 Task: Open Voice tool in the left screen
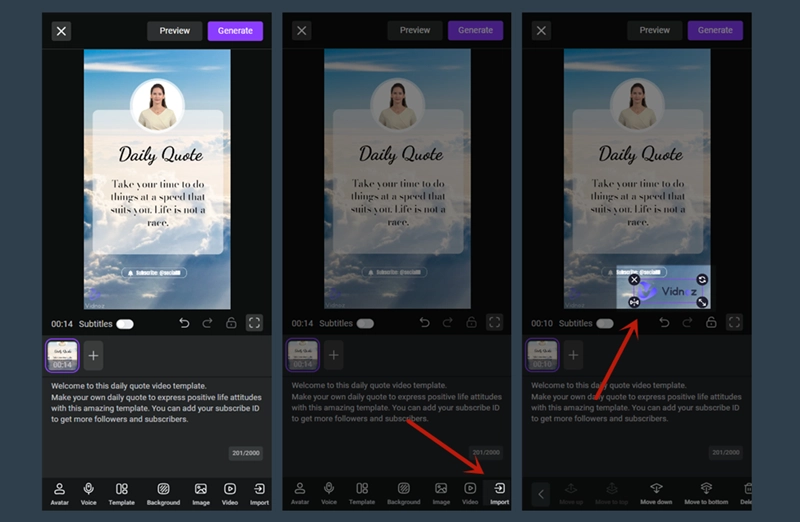(88, 494)
